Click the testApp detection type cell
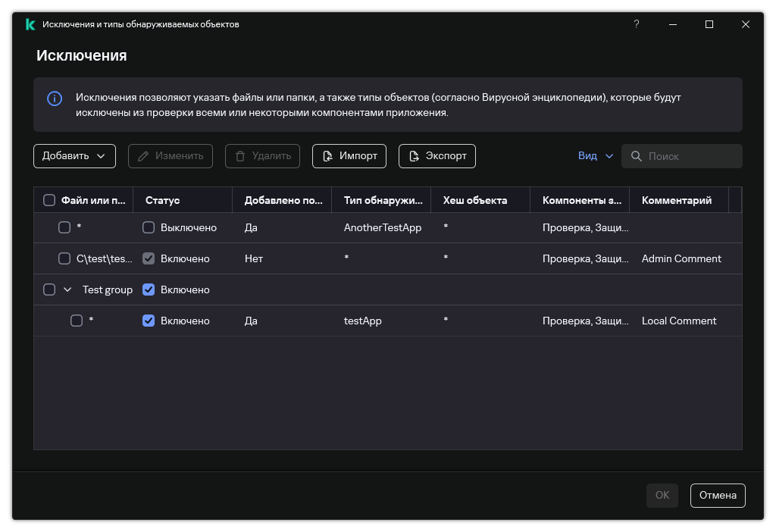This screenshot has width=776, height=532. (x=363, y=321)
